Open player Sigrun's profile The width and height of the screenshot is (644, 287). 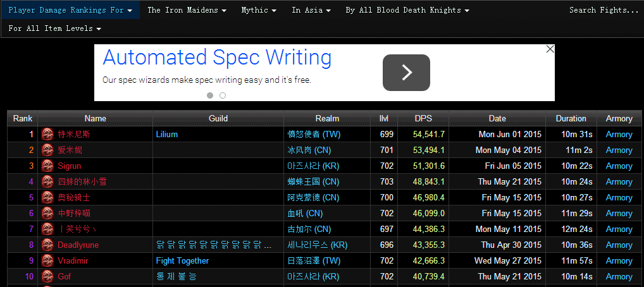(70, 166)
